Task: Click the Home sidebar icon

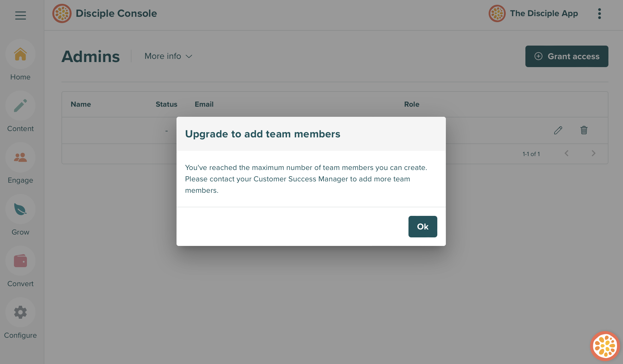Action: click(20, 54)
